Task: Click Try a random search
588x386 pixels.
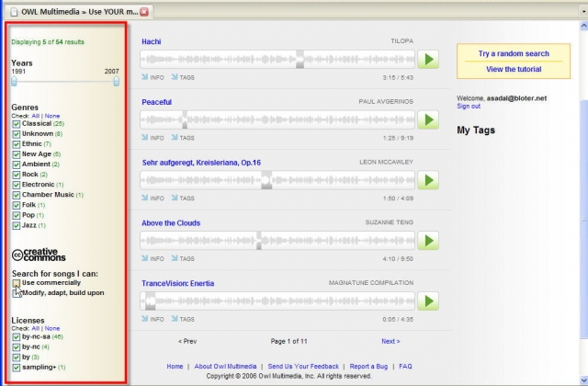Action: [x=514, y=54]
